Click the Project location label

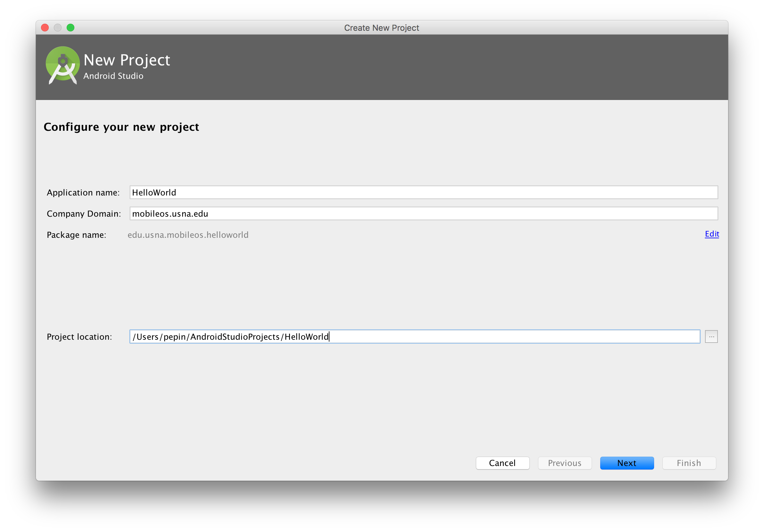pos(79,337)
